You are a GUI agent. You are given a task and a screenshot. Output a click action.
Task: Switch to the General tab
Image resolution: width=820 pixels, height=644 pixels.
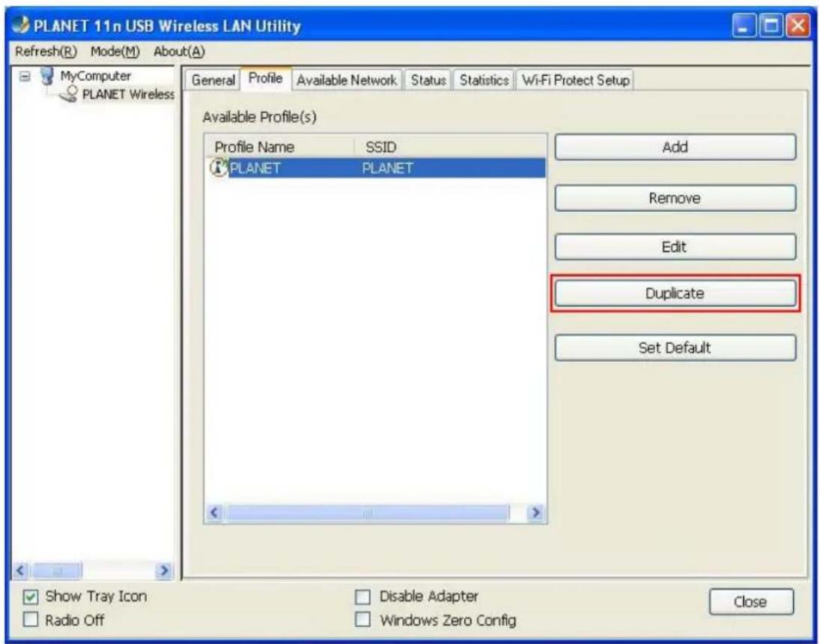[213, 80]
